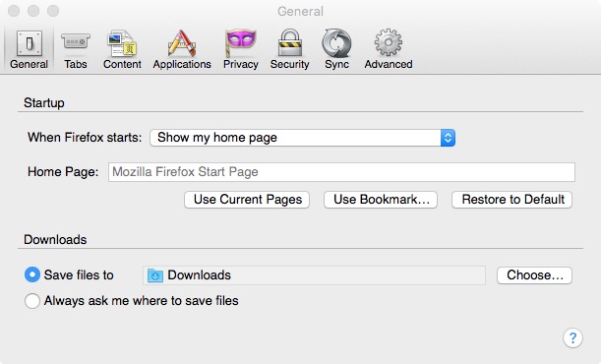
Task: Go to the Applications preferences pane
Action: (182, 50)
